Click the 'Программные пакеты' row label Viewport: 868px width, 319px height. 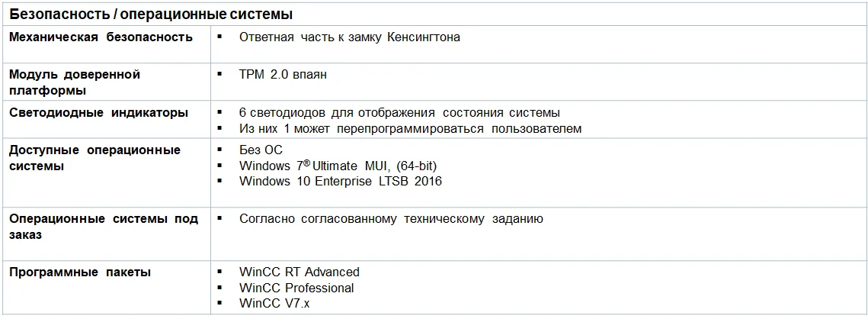(80, 272)
